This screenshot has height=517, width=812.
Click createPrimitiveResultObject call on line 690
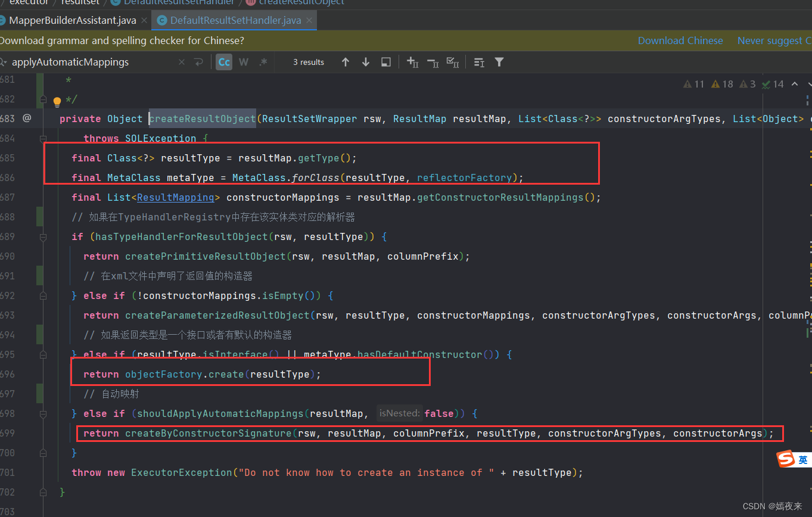(206, 256)
